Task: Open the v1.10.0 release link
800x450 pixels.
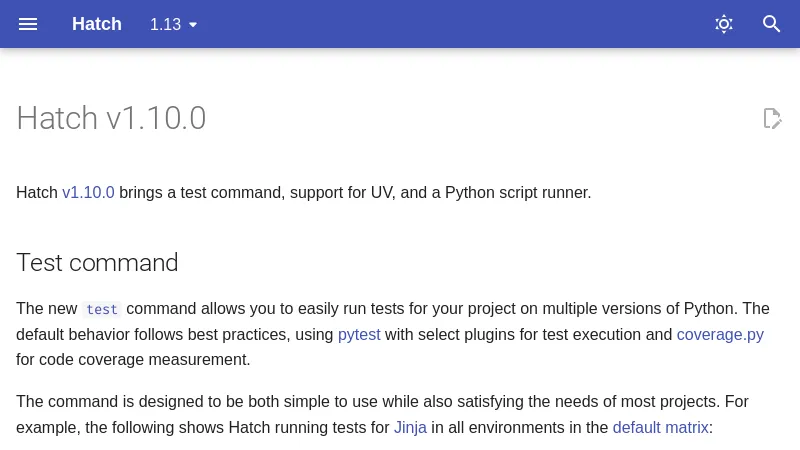Action: [88, 192]
